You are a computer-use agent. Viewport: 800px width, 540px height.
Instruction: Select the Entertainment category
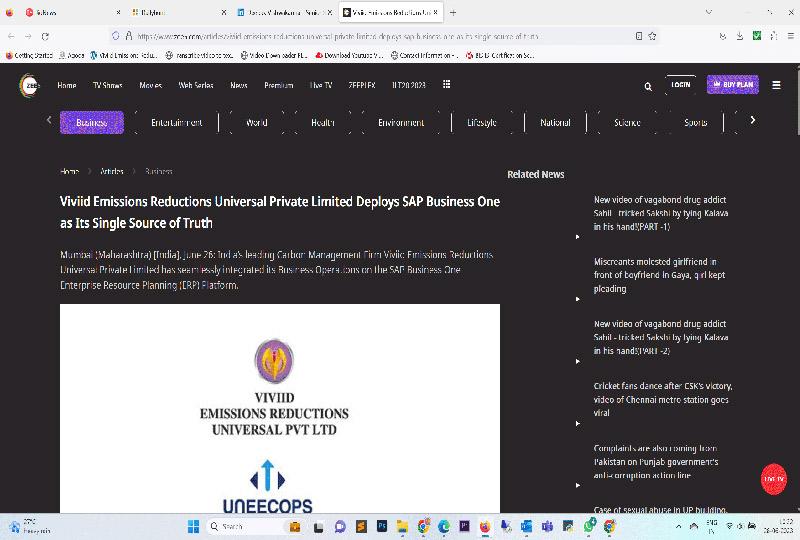click(x=177, y=122)
